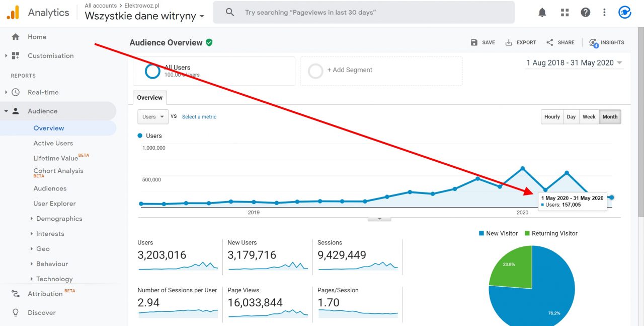The width and height of the screenshot is (644, 326).
Task: Collapse the Audience section arrow
Action: 6,111
